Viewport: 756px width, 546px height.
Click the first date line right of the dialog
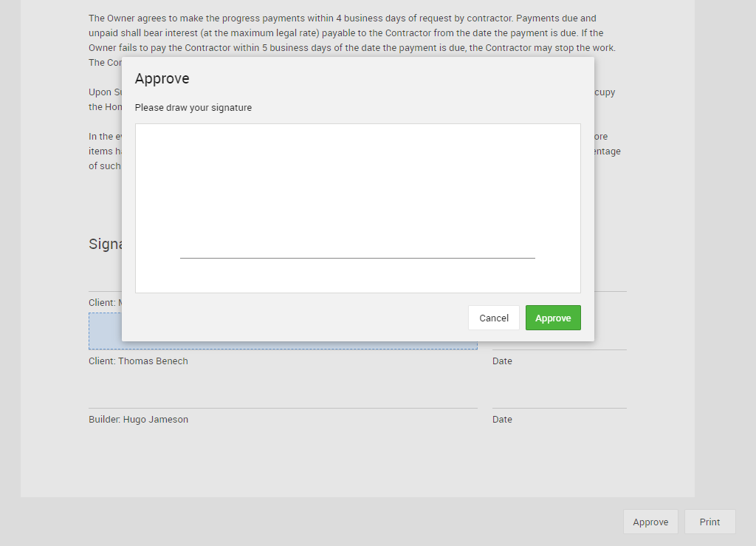[611, 291]
